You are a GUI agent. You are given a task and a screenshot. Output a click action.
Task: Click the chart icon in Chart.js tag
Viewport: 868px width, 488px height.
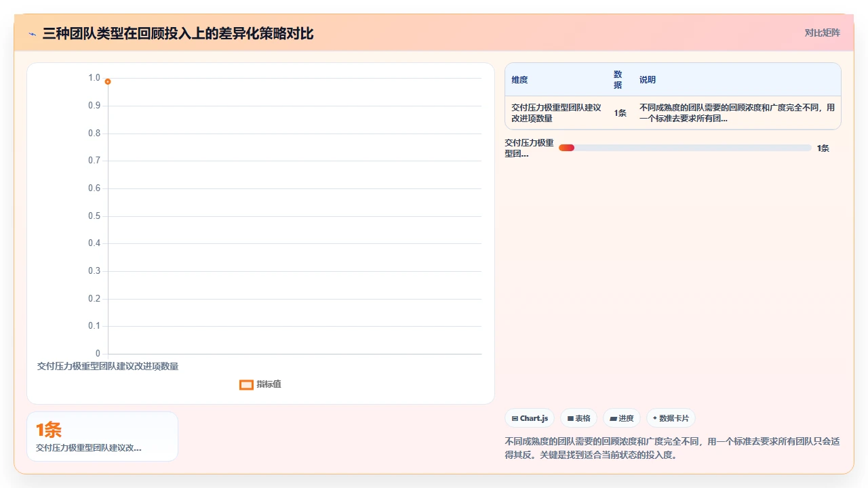pos(515,419)
